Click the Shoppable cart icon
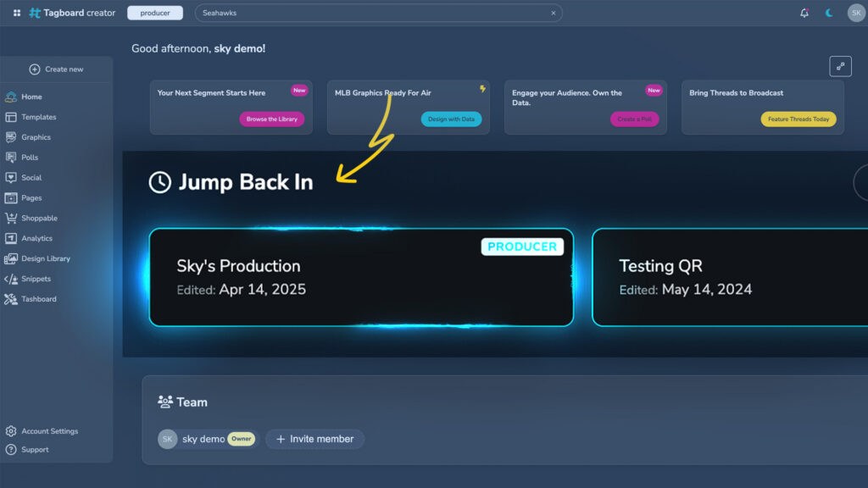Image resolution: width=868 pixels, height=488 pixels. click(10, 218)
